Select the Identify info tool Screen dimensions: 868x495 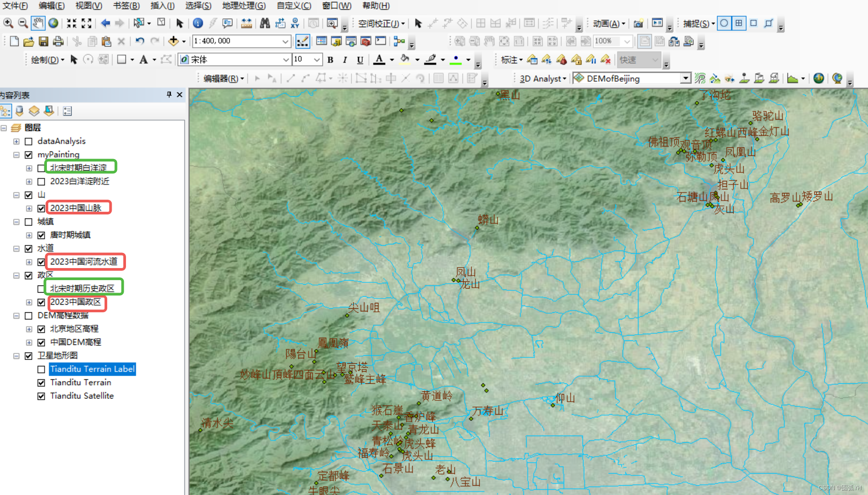tap(197, 23)
